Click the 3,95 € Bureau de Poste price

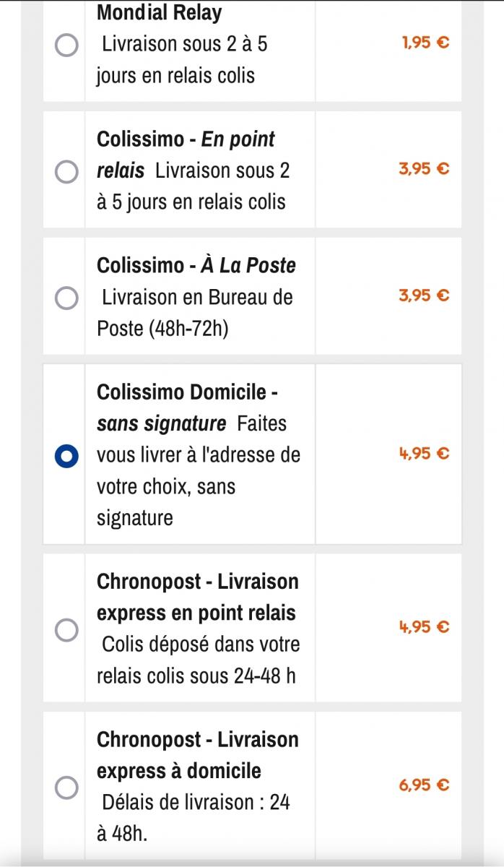pos(424,296)
